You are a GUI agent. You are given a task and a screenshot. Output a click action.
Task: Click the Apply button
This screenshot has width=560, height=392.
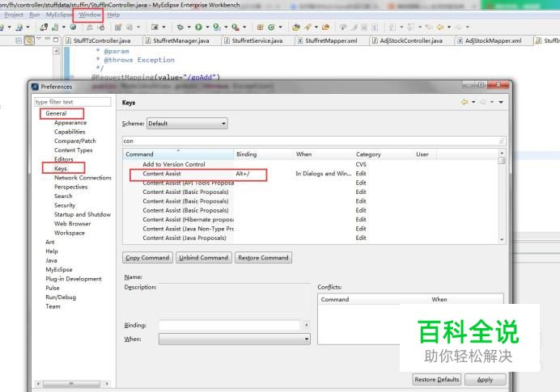485,380
